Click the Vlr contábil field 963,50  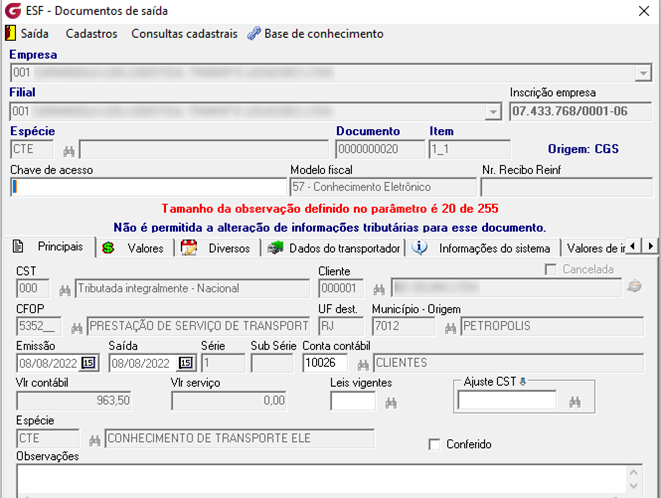point(74,401)
